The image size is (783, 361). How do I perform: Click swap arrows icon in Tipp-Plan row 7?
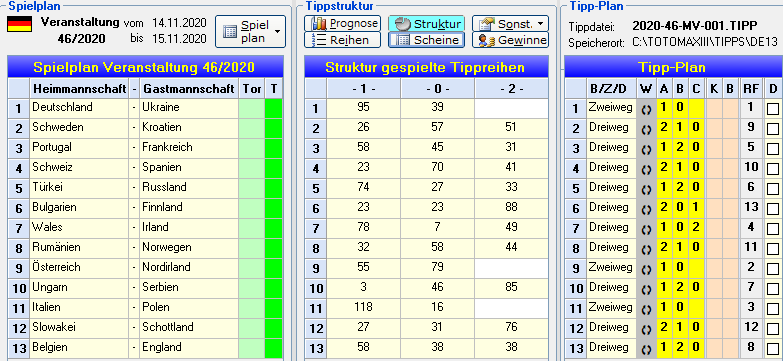click(646, 229)
